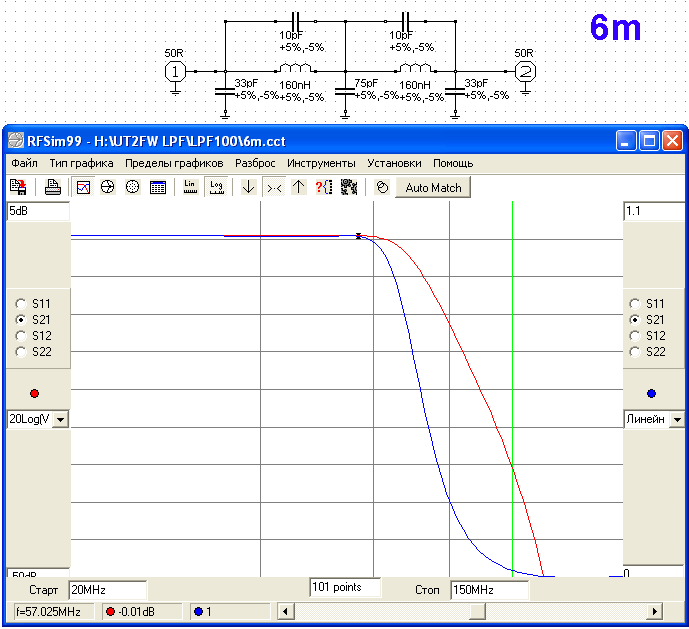Viewport: 689px width, 629px height.
Task: Switch to Log frequency scale
Action: 216,187
